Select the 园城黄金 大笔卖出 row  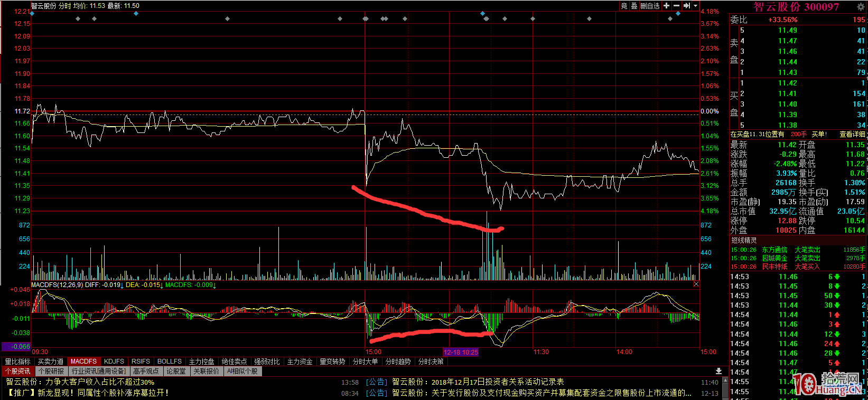point(798,258)
